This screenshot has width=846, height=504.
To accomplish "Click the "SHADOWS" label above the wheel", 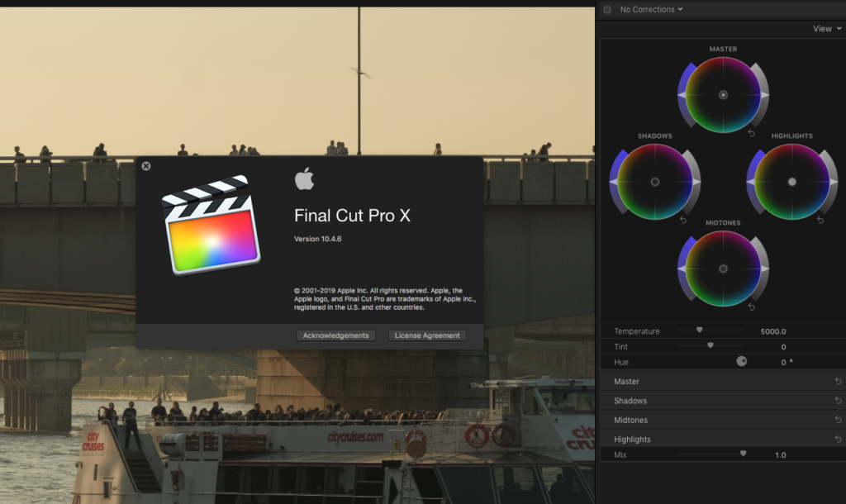I will pyautogui.click(x=655, y=136).
